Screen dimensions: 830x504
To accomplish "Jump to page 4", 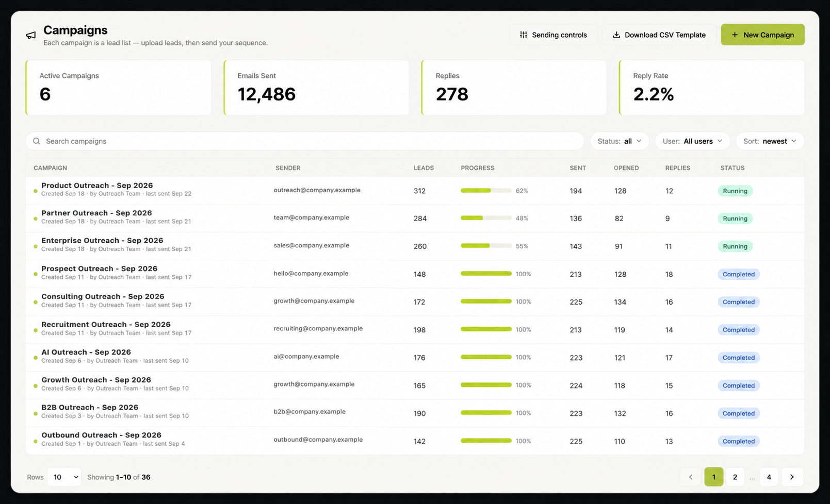I will [769, 477].
